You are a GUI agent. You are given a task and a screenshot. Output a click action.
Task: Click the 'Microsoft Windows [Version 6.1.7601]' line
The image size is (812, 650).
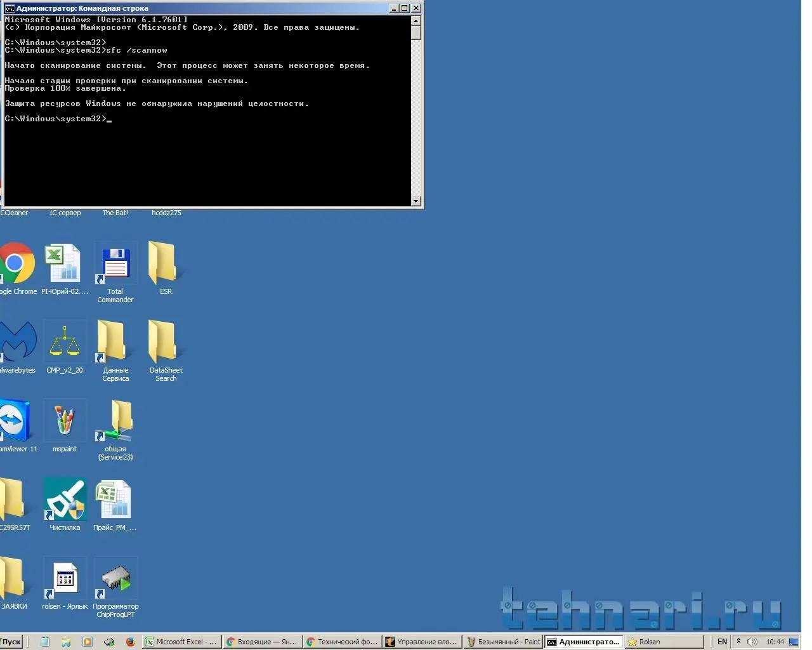pos(96,20)
